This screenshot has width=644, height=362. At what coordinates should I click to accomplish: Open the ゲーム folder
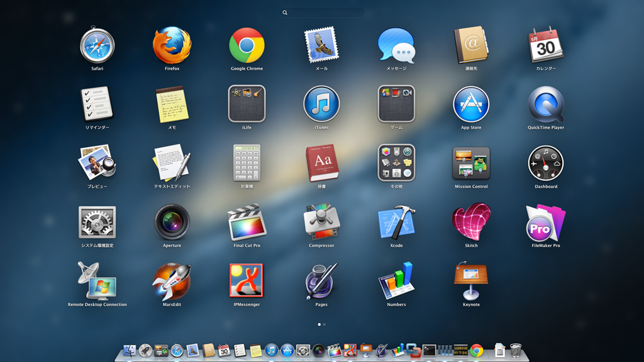[396, 104]
